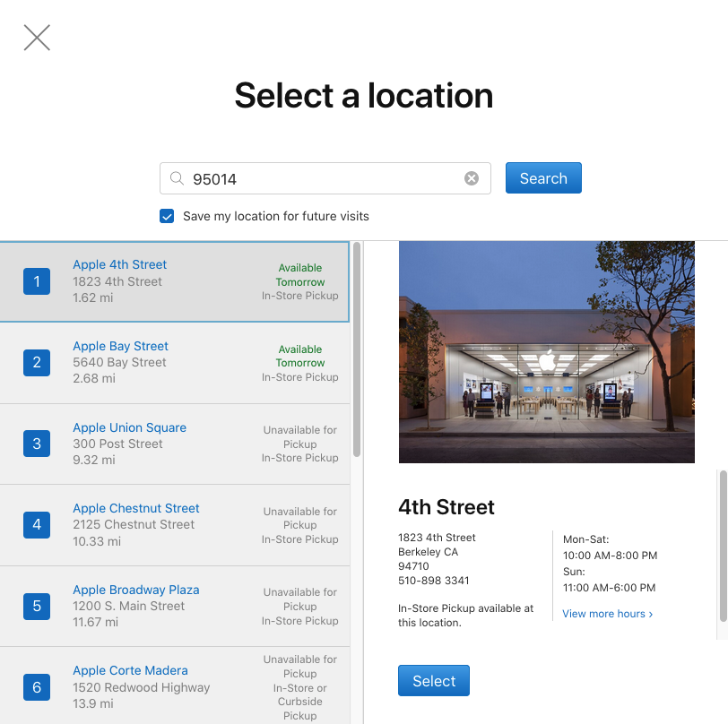Viewport: 728px width, 724px height.
Task: Click Available Tomorrow status for Apple 4th Street
Action: 300,275
